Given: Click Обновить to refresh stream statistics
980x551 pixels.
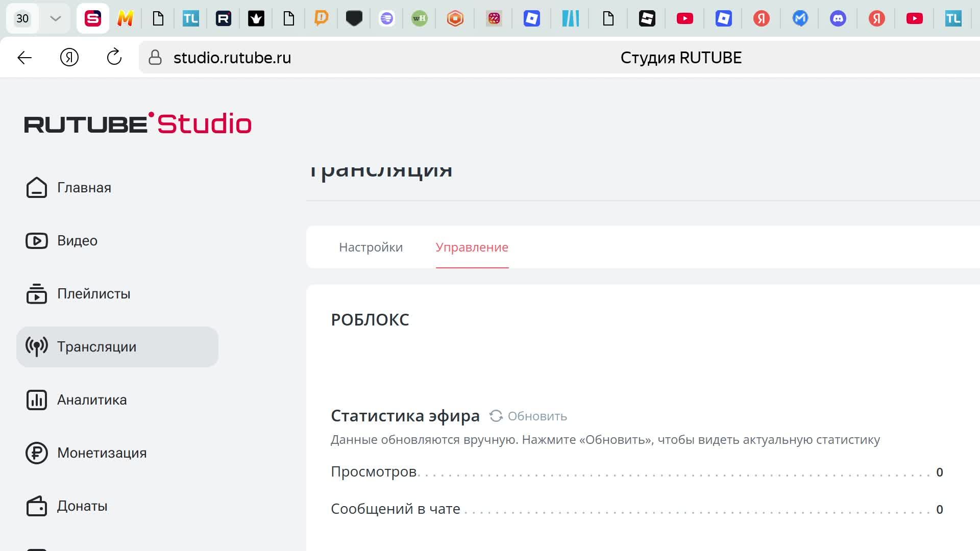Looking at the screenshot, I should coord(529,416).
